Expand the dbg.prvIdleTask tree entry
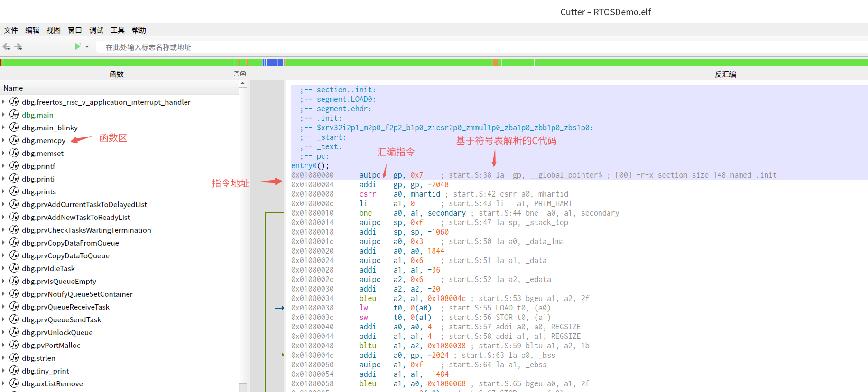This screenshot has width=868, height=392. (4, 268)
